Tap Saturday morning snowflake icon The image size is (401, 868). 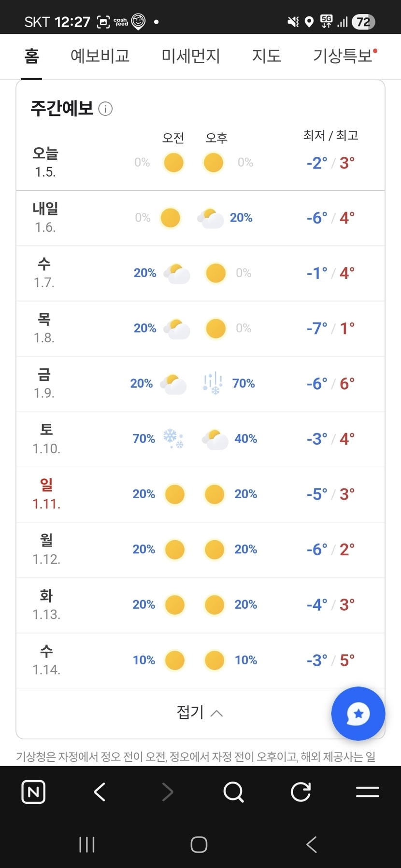click(173, 439)
